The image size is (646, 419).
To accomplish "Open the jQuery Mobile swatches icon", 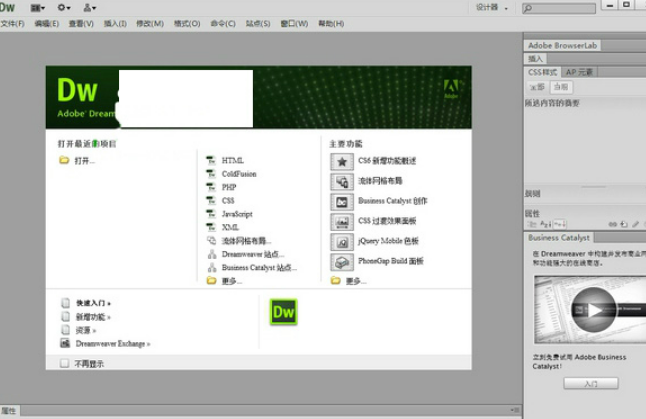I will click(341, 241).
